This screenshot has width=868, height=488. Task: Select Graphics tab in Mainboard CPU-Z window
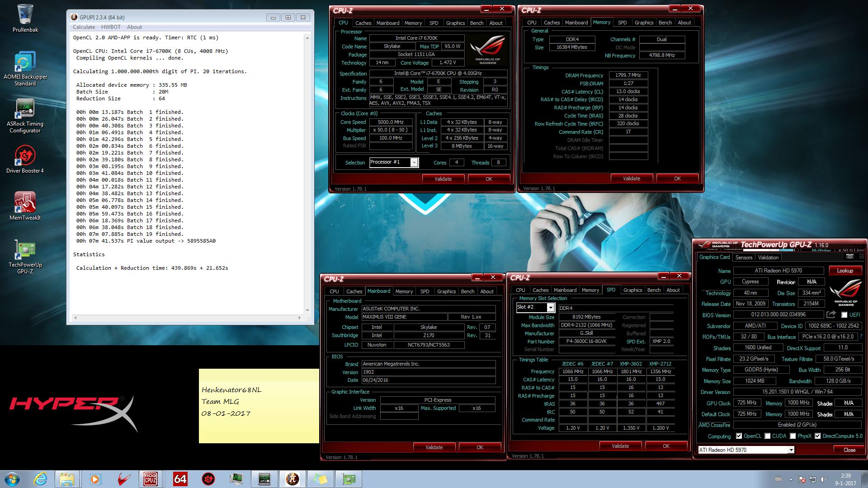446,291
